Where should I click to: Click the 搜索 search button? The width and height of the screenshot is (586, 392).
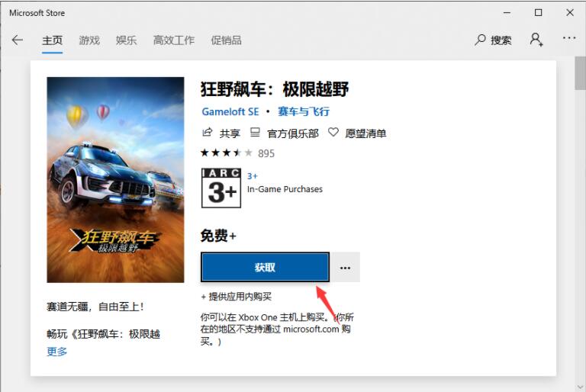493,40
